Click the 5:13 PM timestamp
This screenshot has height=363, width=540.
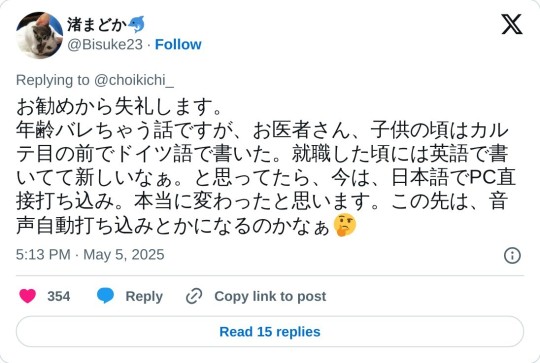coord(43,255)
